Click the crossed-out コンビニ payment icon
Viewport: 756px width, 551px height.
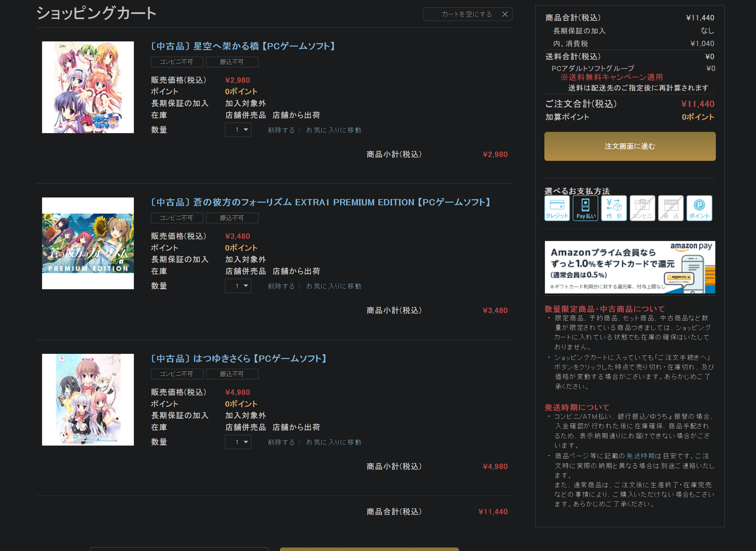pyautogui.click(x=642, y=208)
